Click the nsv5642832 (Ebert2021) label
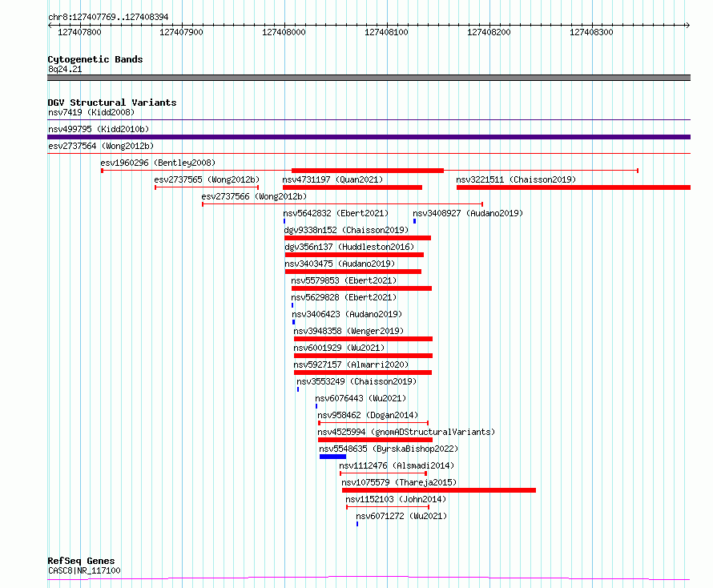The image size is (713, 588). pyautogui.click(x=336, y=213)
